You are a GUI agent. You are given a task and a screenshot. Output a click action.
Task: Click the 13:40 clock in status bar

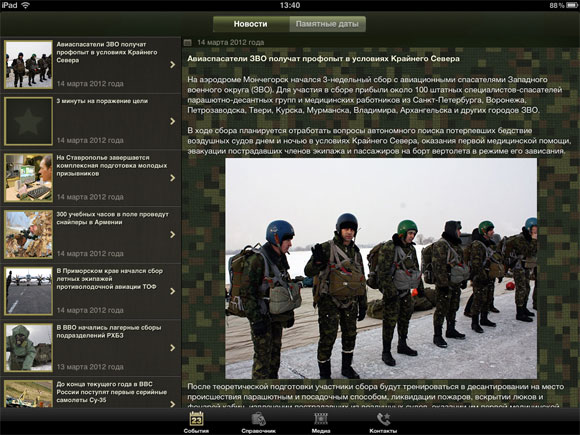coord(290,5)
